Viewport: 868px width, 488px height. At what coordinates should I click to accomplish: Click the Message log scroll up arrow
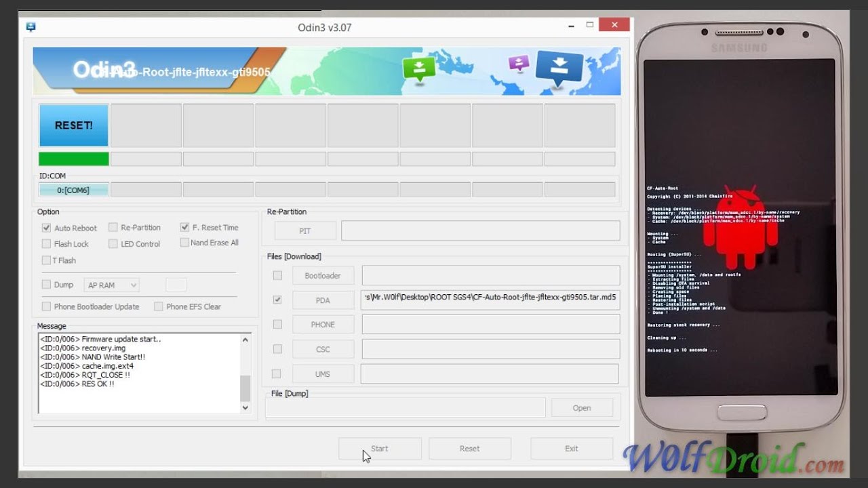coord(245,340)
